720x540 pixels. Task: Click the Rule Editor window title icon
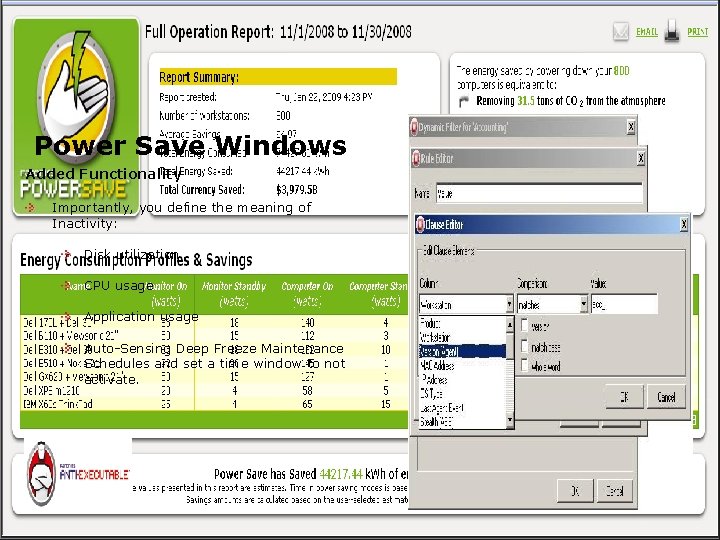click(416, 159)
